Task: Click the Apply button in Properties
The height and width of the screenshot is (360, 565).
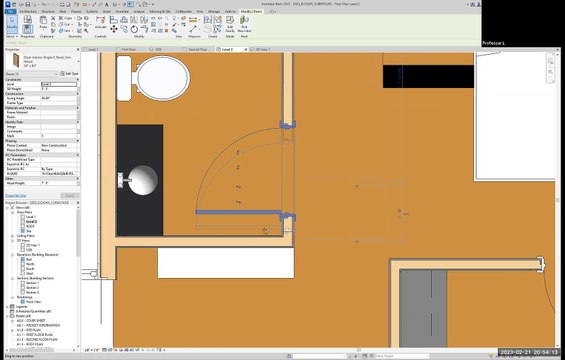Action: (70, 196)
